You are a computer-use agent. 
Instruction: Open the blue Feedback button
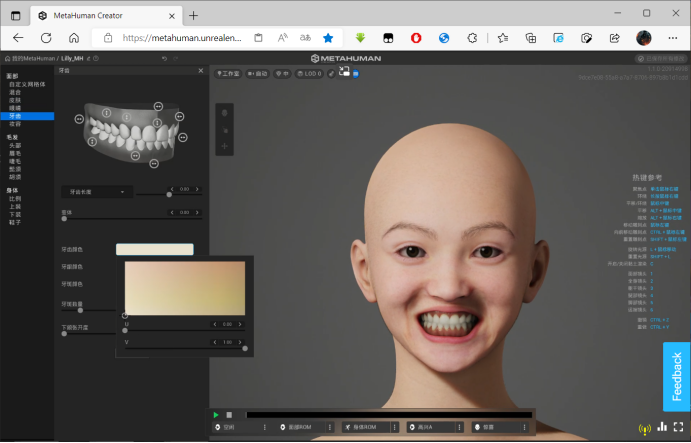click(x=676, y=377)
